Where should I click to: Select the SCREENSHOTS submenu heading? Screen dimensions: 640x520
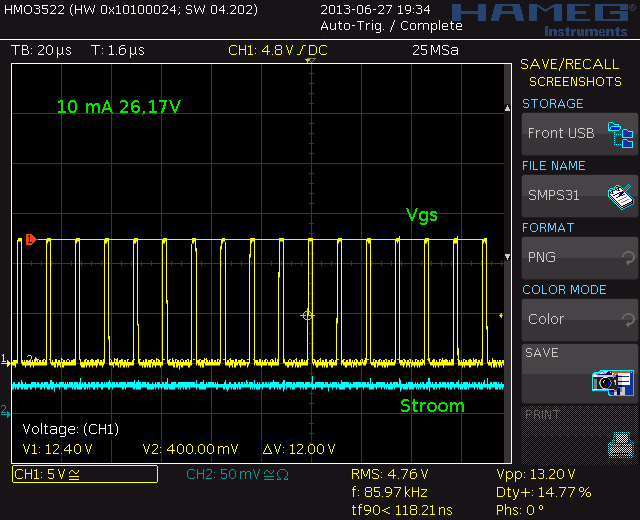pos(575,82)
